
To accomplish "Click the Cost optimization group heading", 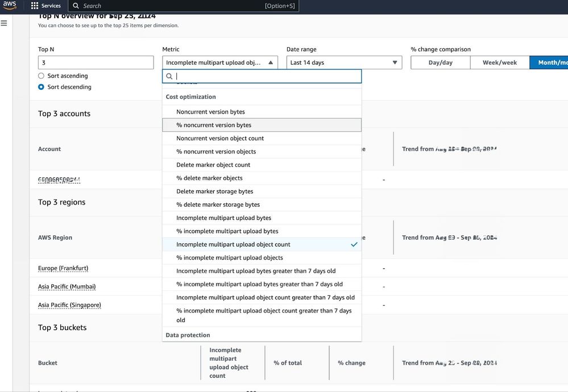I will click(x=190, y=97).
